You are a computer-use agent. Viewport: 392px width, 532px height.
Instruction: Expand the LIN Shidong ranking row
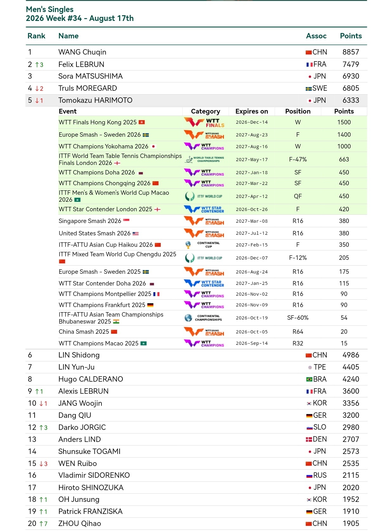tap(196, 355)
